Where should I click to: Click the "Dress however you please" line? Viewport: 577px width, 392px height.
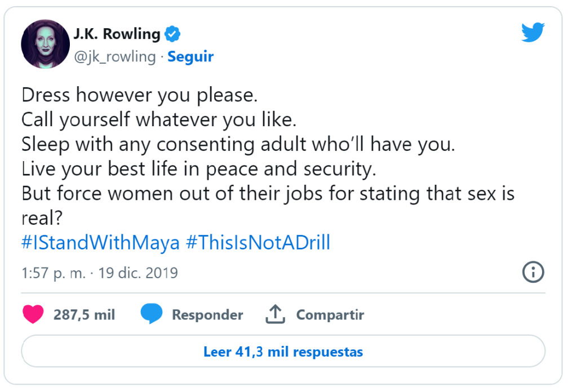[139, 95]
